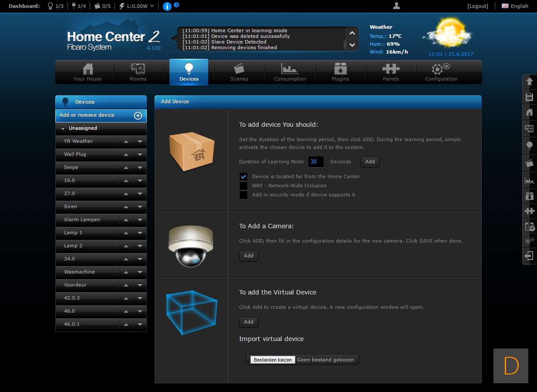
Task: Click the Logout link
Action: coord(477,6)
